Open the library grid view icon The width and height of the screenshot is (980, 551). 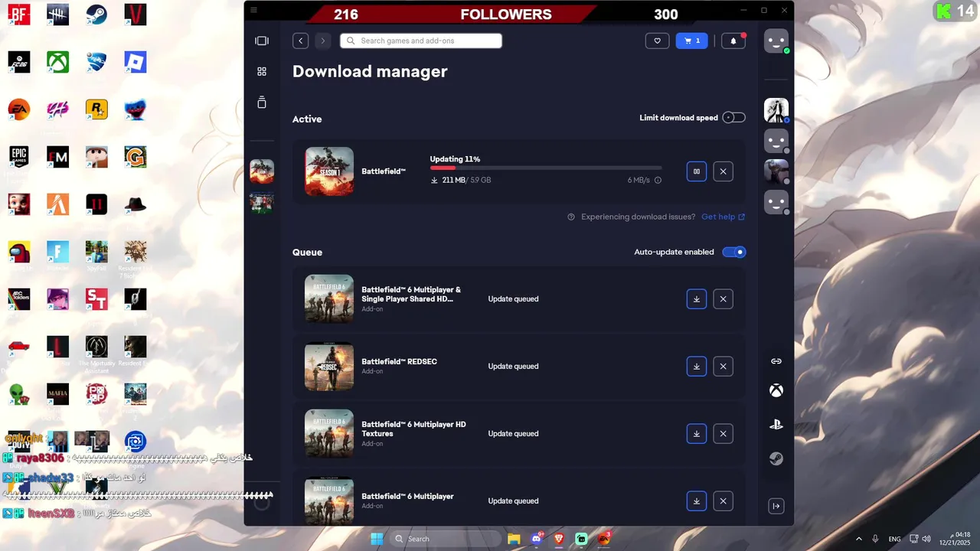[x=262, y=71]
